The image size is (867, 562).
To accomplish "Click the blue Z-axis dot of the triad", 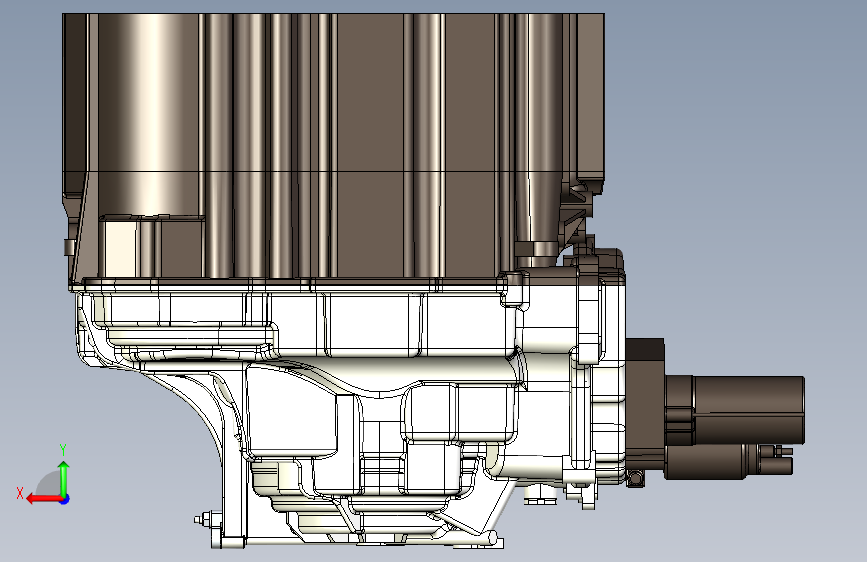I will coord(65,499).
